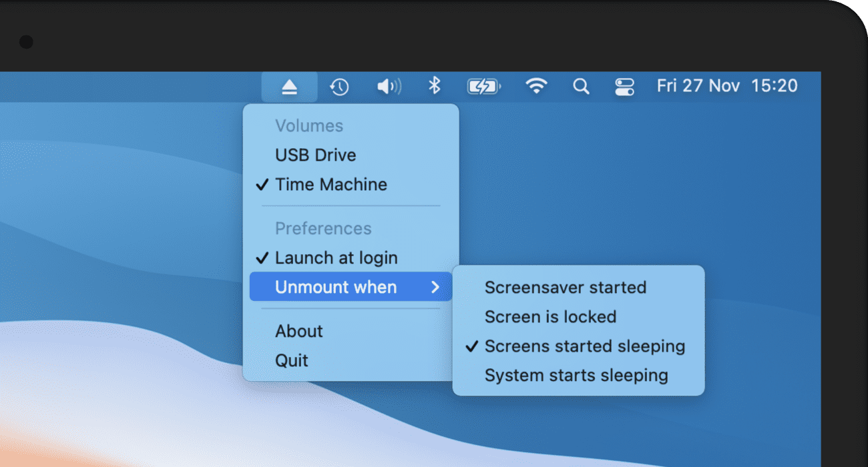Open the Wi-Fi status icon
Screen dimensions: 868x467
[x=536, y=86]
